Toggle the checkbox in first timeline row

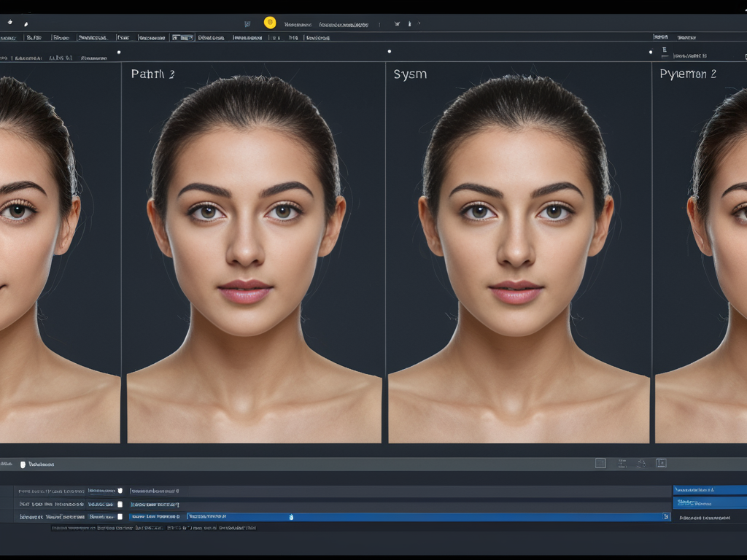click(x=120, y=491)
